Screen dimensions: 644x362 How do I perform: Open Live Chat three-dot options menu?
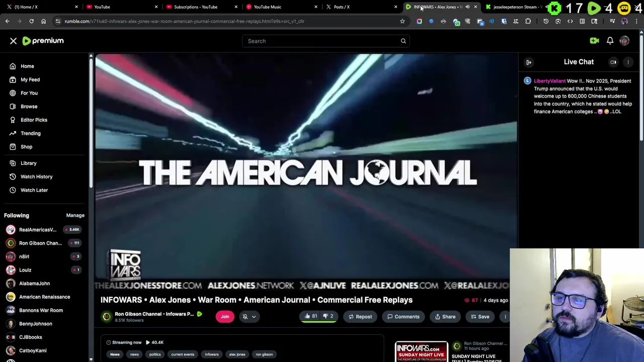[x=628, y=62]
